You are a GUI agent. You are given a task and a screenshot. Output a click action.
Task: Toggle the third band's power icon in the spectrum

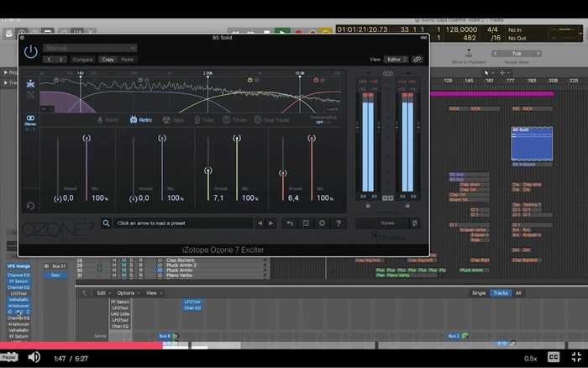[x=250, y=81]
